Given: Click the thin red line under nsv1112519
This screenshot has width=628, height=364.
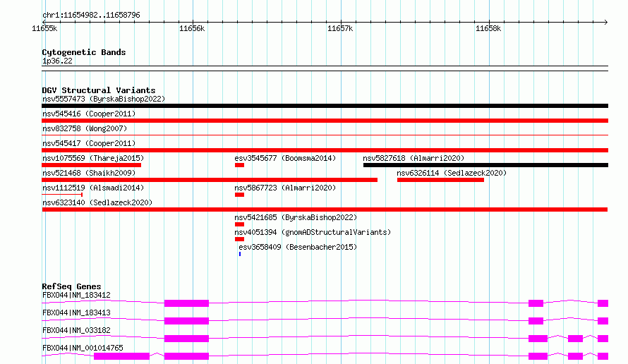Looking at the screenshot, I should [x=62, y=195].
